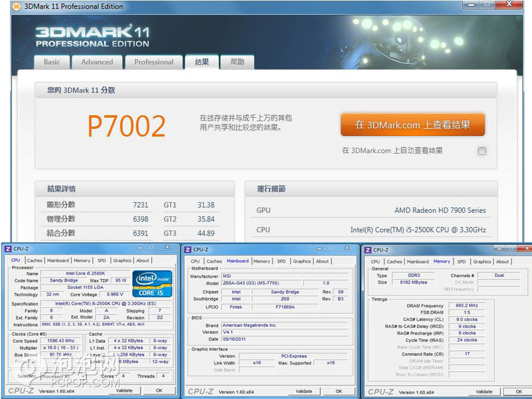Click the Core Speed value 1596.43 MHz

tap(61, 340)
